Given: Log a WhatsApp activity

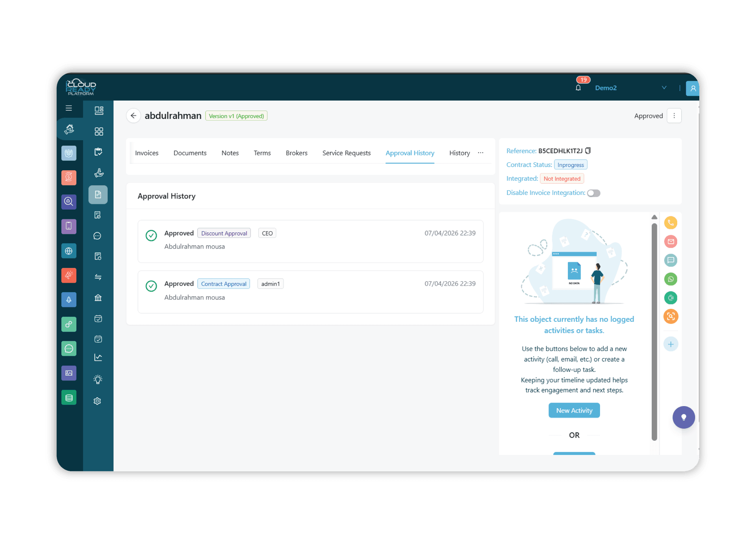Looking at the screenshot, I should 671,279.
